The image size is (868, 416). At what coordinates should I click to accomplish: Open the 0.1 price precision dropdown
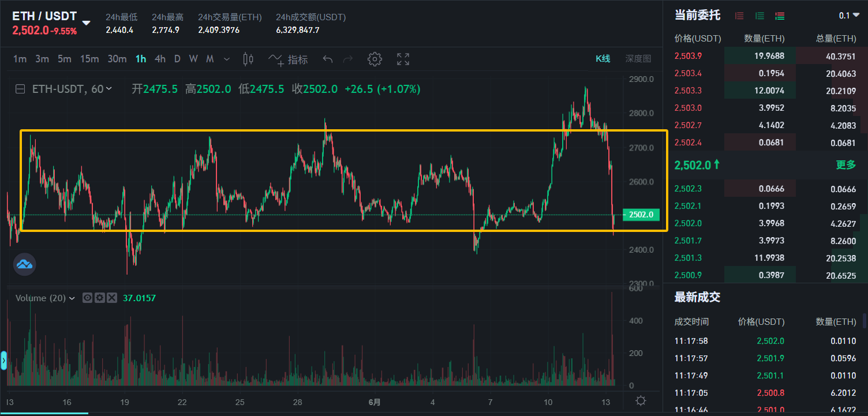click(849, 16)
